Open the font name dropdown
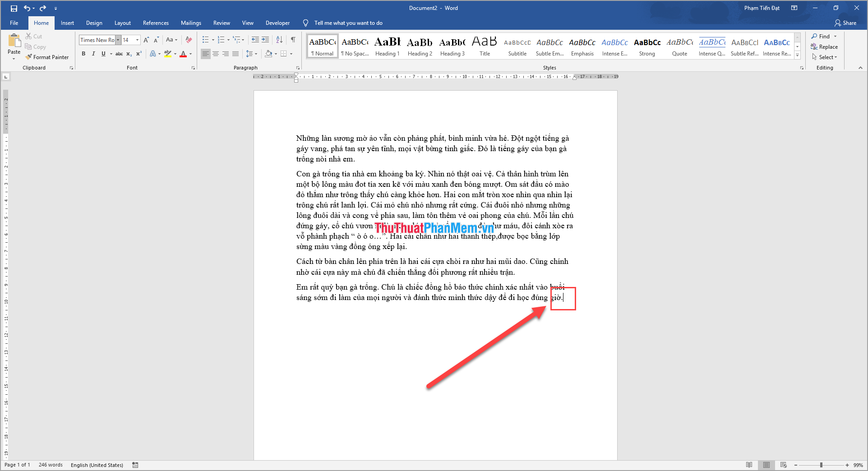The image size is (868, 471). tap(118, 40)
